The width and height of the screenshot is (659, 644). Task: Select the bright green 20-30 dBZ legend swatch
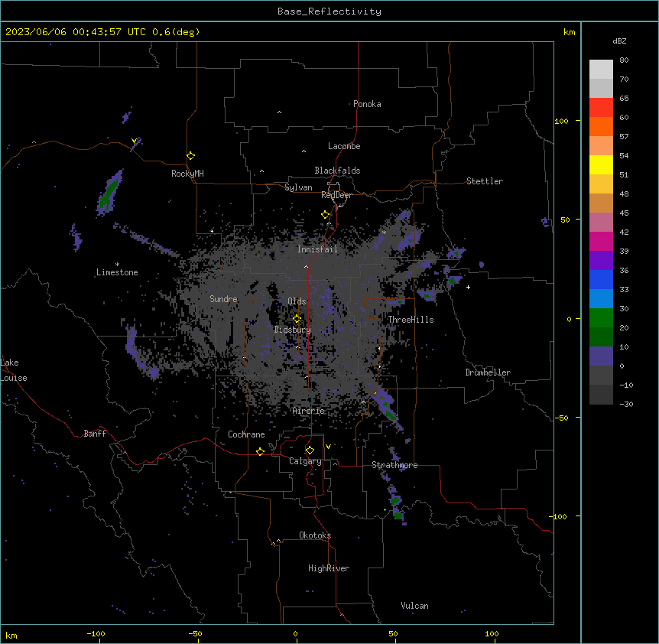pyautogui.click(x=601, y=318)
